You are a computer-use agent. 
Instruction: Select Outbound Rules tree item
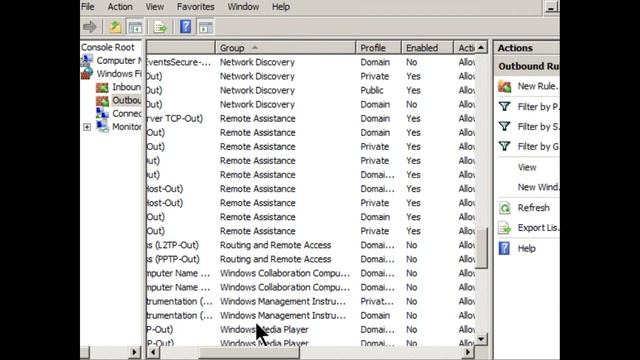127,100
